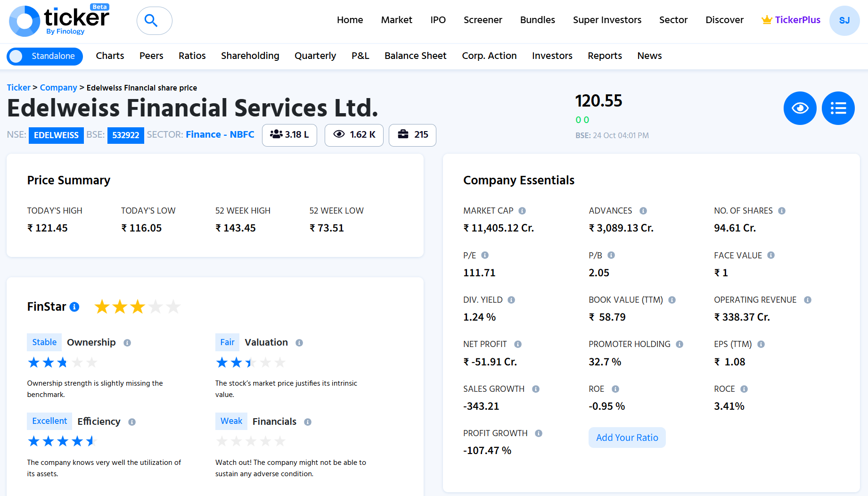The width and height of the screenshot is (868, 496).
Task: Click the Company breadcrumb link
Action: coord(58,88)
